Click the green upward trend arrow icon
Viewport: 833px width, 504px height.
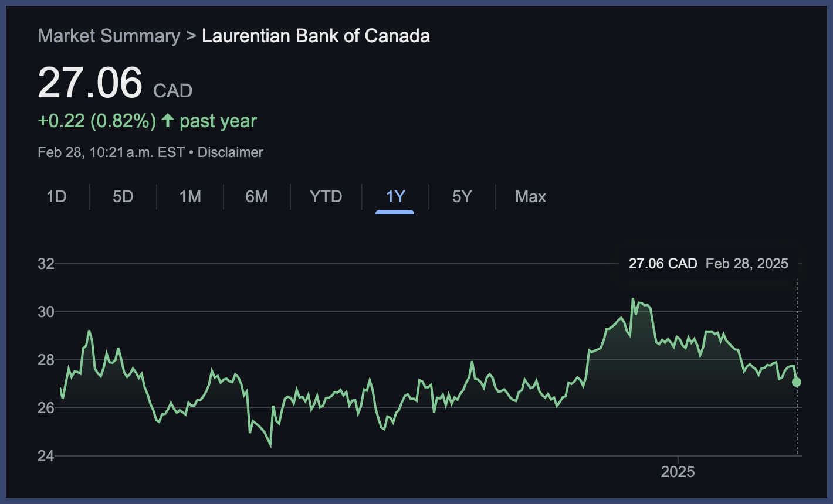(168, 120)
